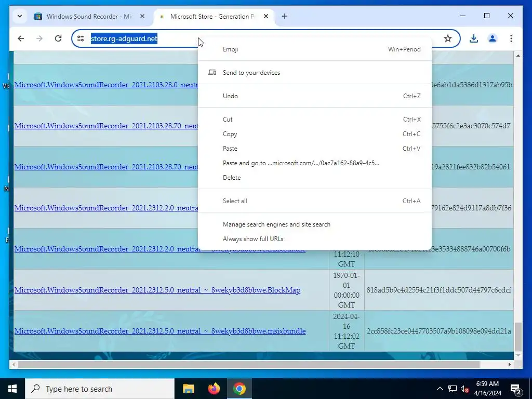Click the horizontal scrollbar left arrow

point(14,364)
